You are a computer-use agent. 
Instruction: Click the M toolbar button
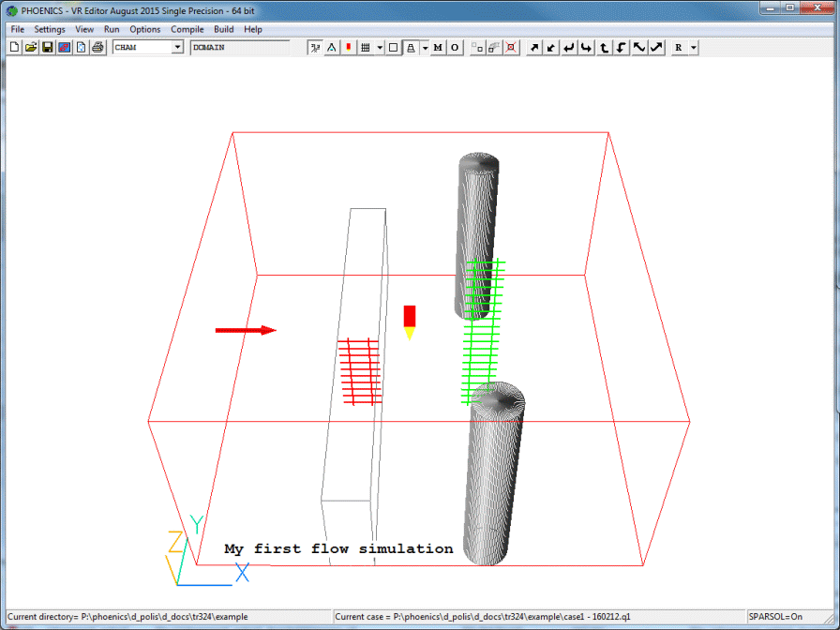(x=438, y=47)
